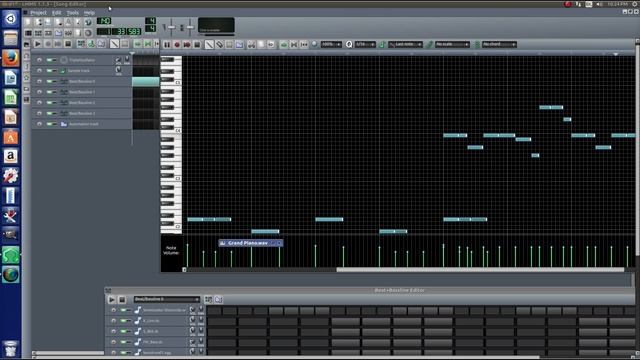Open the Song Editor window icon

point(28,33)
